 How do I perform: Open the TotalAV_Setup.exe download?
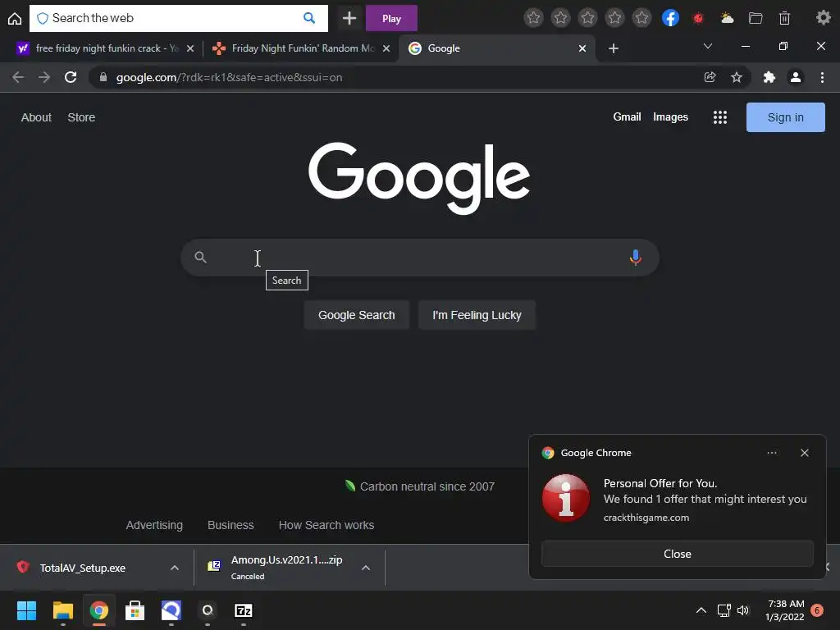(x=82, y=568)
